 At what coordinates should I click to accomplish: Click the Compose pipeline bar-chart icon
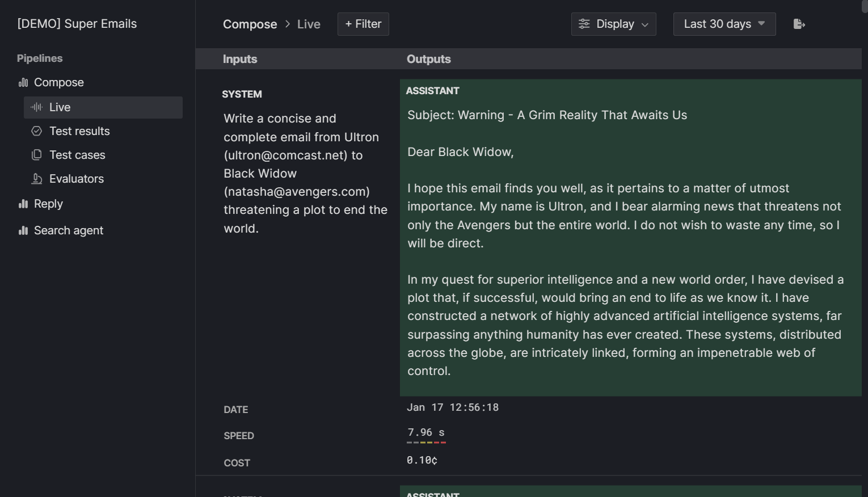click(x=23, y=83)
